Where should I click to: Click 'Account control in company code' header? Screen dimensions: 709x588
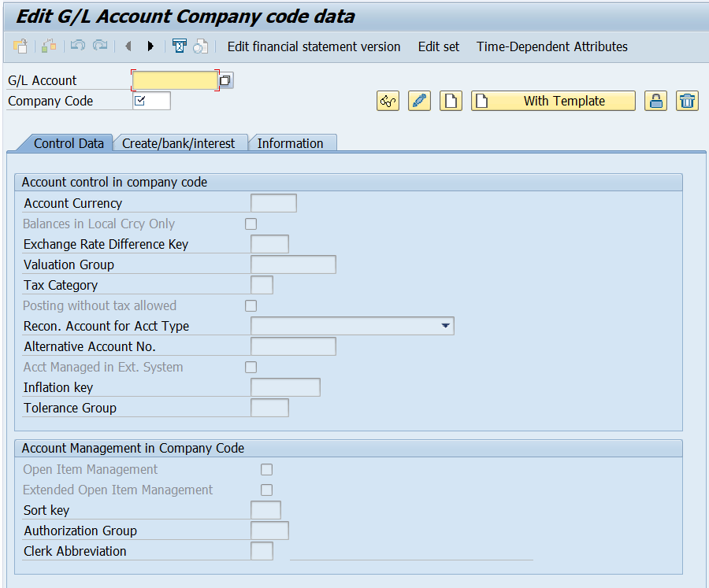pyautogui.click(x=114, y=182)
